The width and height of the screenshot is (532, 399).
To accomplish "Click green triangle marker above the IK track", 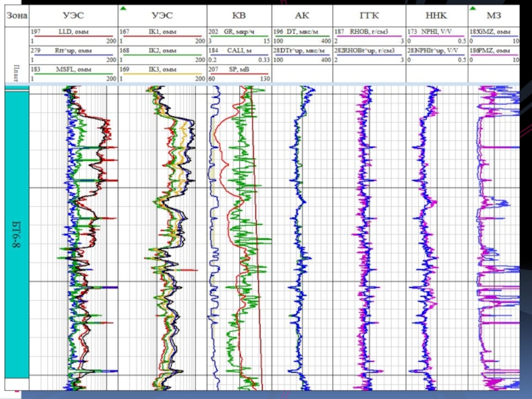I will (x=123, y=8).
